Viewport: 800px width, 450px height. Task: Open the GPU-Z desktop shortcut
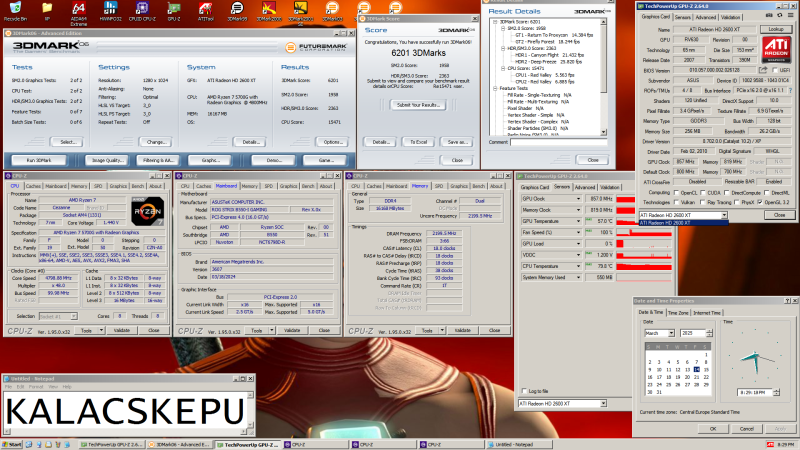coord(174,9)
